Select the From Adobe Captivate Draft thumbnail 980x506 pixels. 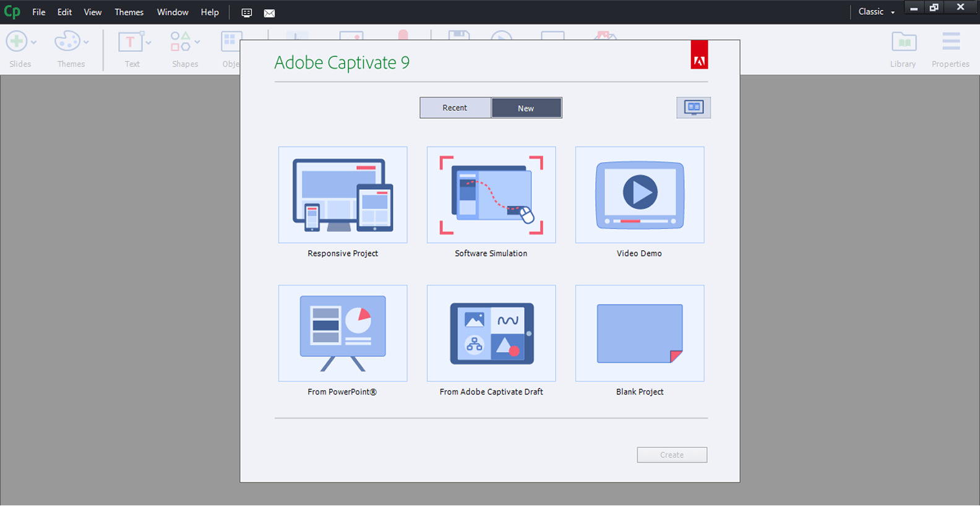tap(491, 333)
